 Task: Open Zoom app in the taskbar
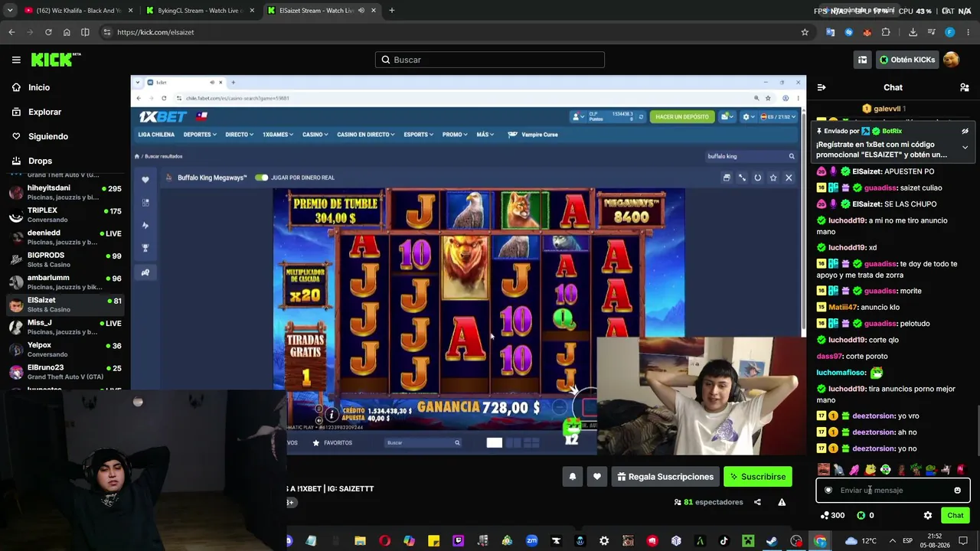[x=531, y=541]
